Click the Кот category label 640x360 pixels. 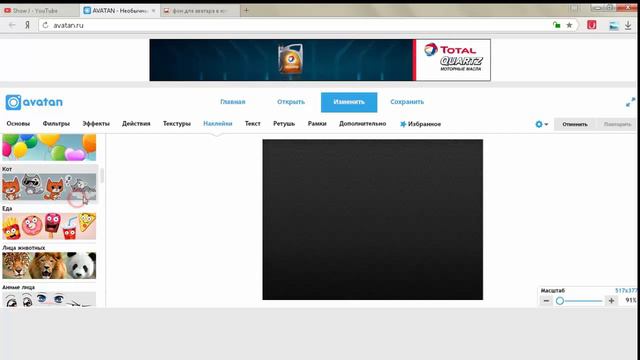click(x=7, y=169)
